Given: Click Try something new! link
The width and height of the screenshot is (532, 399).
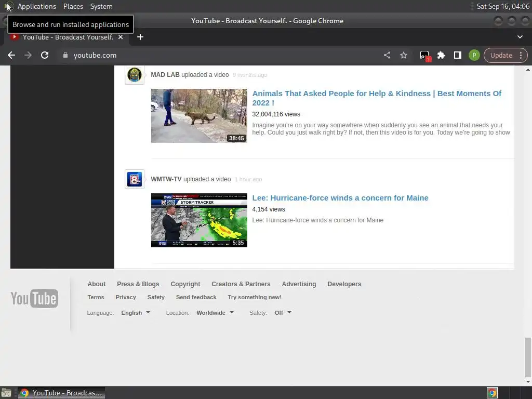Looking at the screenshot, I should coord(255,297).
